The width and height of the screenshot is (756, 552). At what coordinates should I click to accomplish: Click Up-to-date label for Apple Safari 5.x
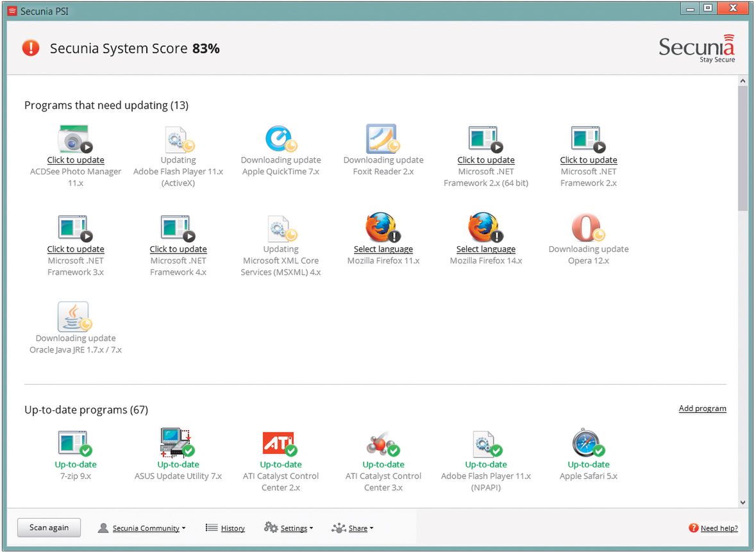(x=589, y=465)
